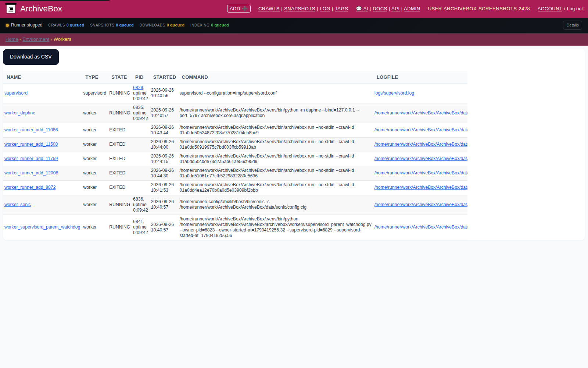
Task: Open the supervisord worker link
Action: [16, 93]
